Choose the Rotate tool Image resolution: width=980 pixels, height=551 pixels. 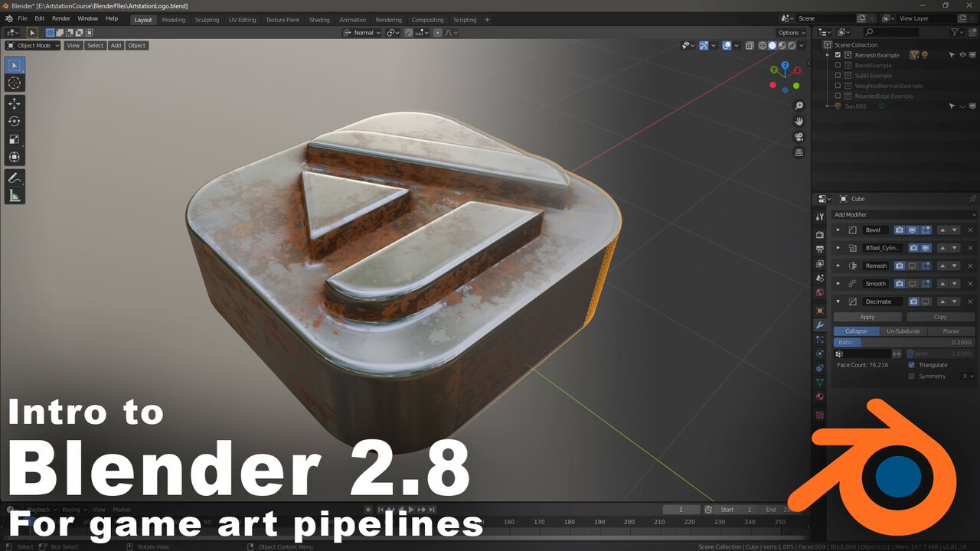click(x=15, y=121)
